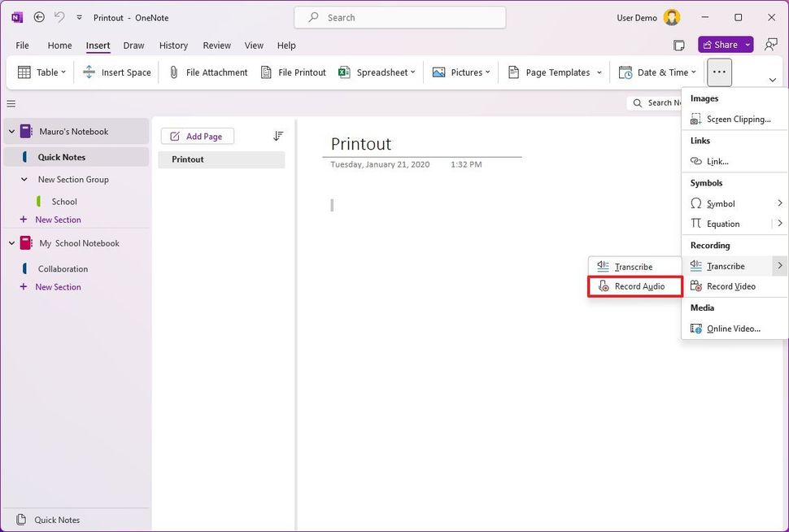Insert a Symbol from the menu
Image resolution: width=789 pixels, height=532 pixels.
[720, 203]
